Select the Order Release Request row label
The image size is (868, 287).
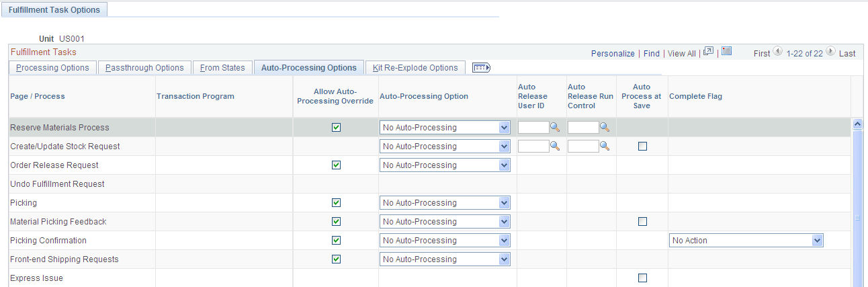tap(54, 165)
